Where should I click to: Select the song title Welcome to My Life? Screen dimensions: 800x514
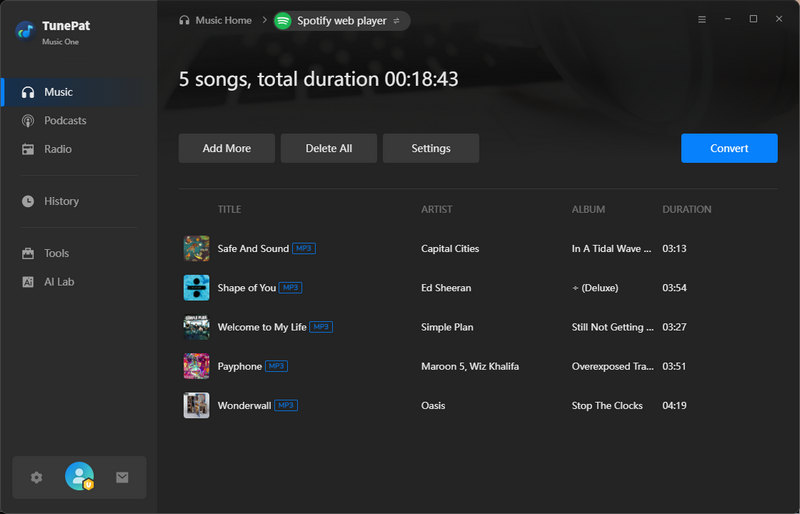pyautogui.click(x=262, y=327)
